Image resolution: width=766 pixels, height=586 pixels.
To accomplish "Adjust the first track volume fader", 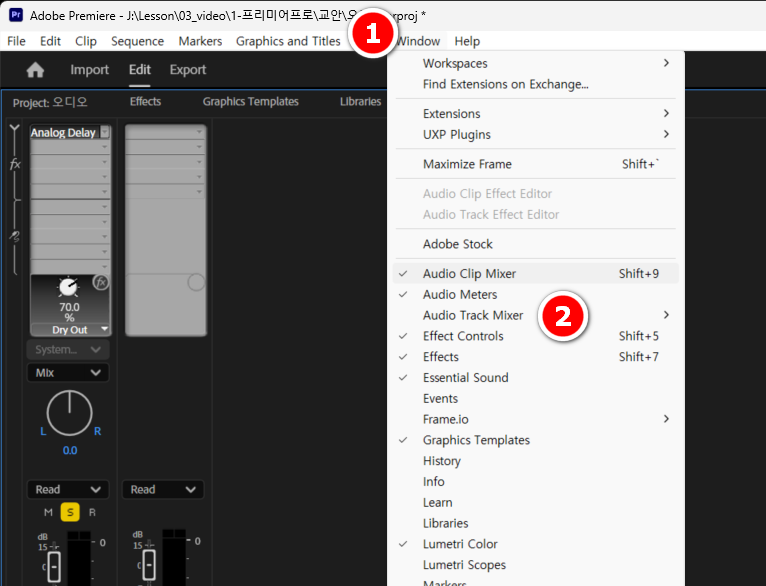I will [54, 566].
